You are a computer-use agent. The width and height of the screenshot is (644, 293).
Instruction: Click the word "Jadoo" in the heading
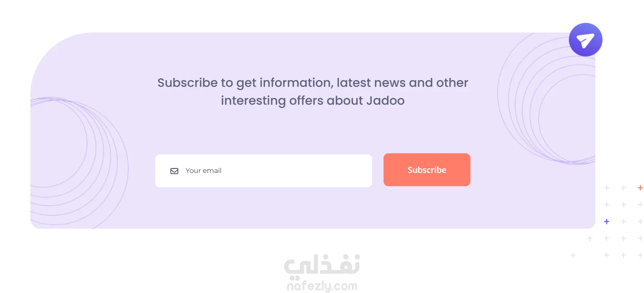pos(385,101)
